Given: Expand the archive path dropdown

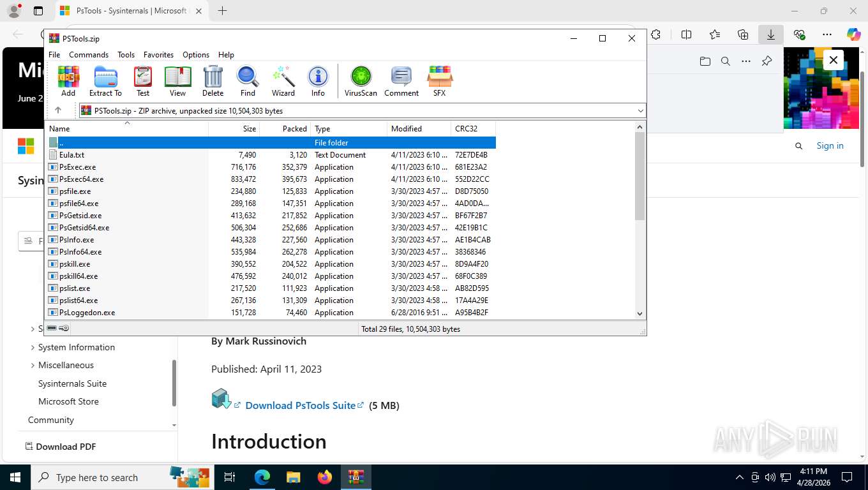Looking at the screenshot, I should (x=640, y=111).
